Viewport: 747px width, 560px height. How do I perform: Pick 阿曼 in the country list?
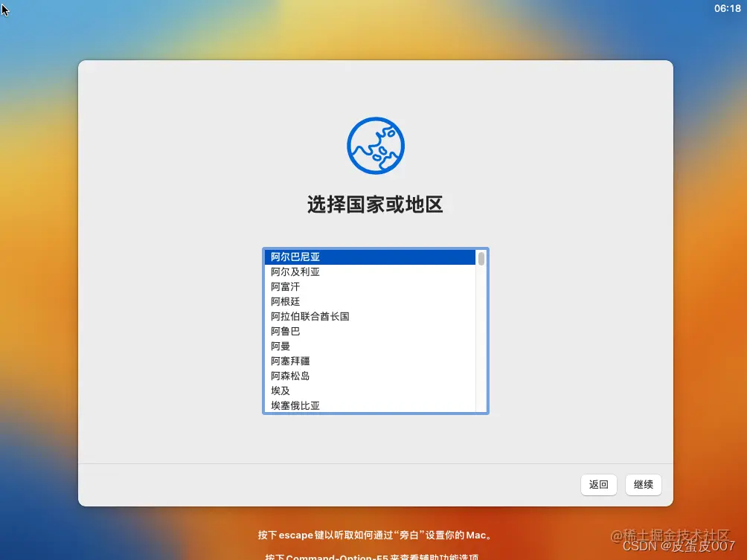[x=370, y=347]
